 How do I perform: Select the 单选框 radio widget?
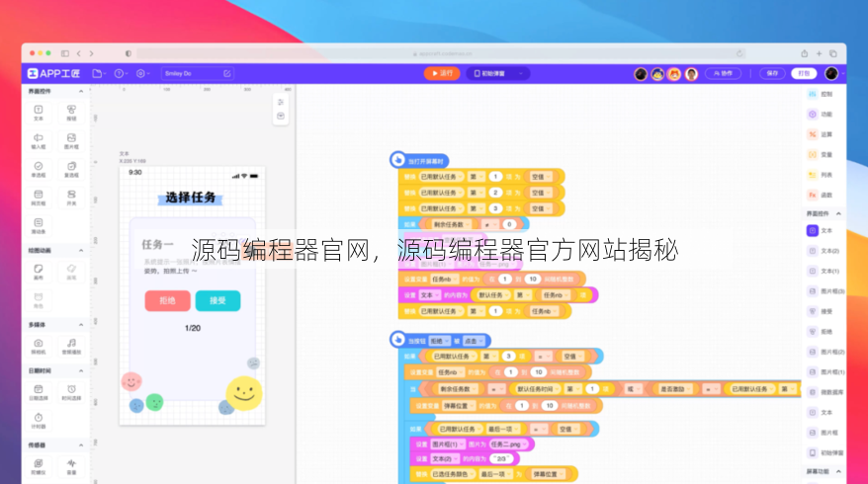(x=39, y=169)
